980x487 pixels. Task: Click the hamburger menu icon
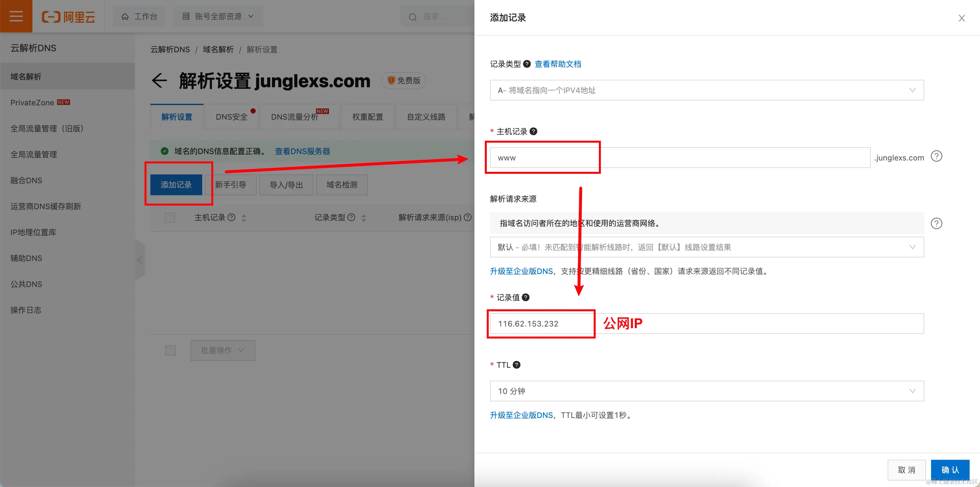pos(16,16)
